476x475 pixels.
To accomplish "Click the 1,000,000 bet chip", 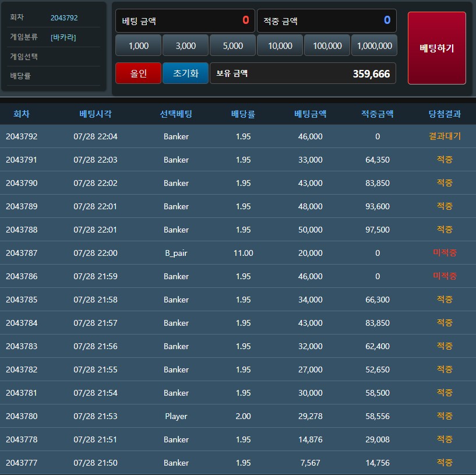I will (374, 45).
